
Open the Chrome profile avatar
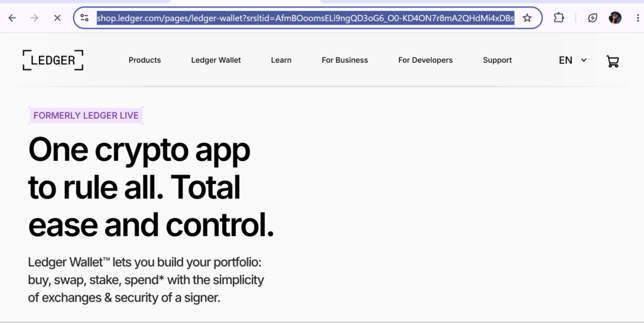click(615, 18)
